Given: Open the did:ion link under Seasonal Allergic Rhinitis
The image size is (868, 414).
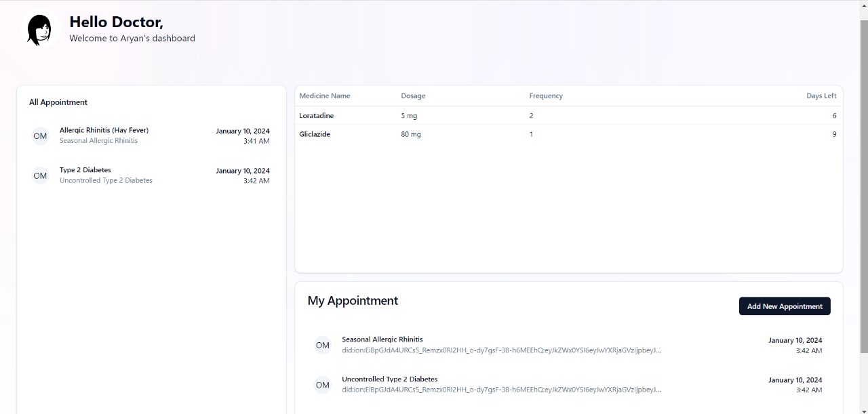Looking at the screenshot, I should (501, 351).
